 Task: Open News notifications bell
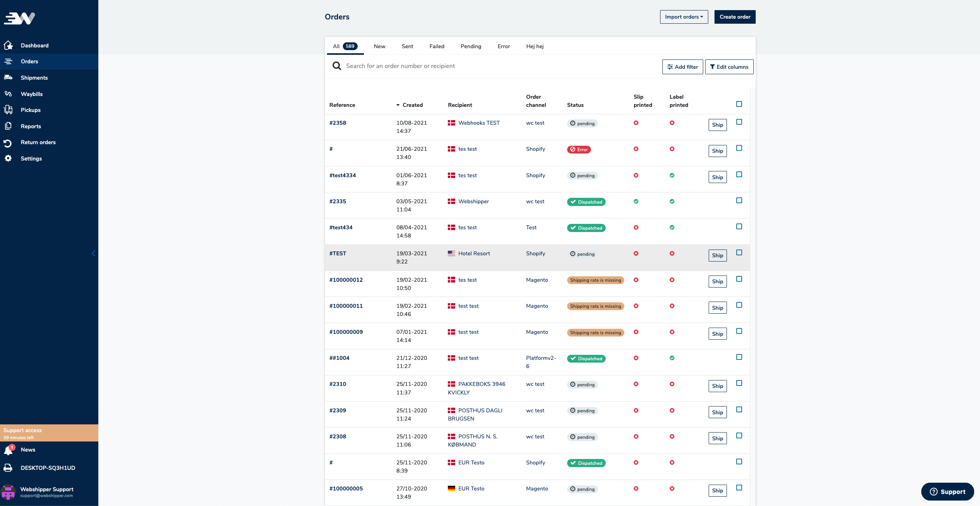(x=9, y=450)
